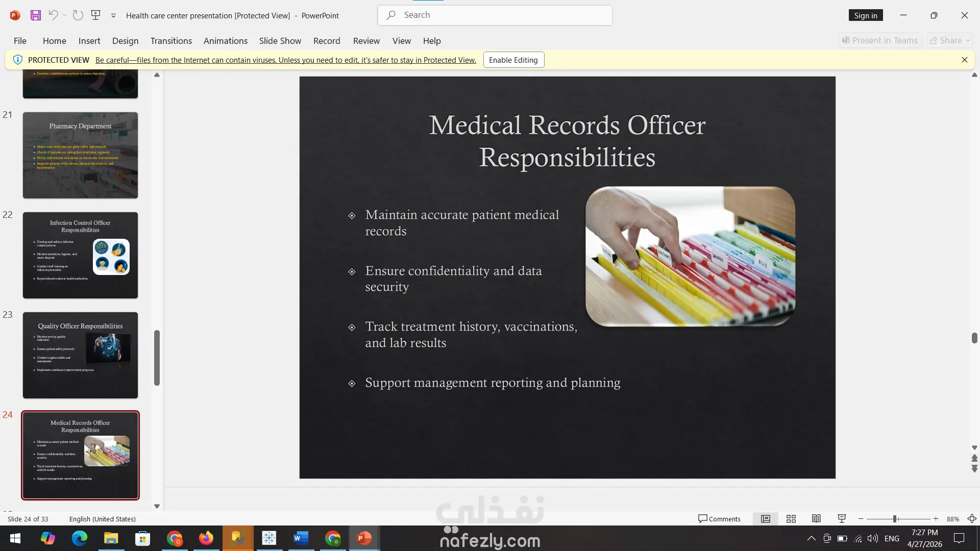
Task: Click the bullet 'Ensure confidentiality and data security'
Action: pos(453,279)
